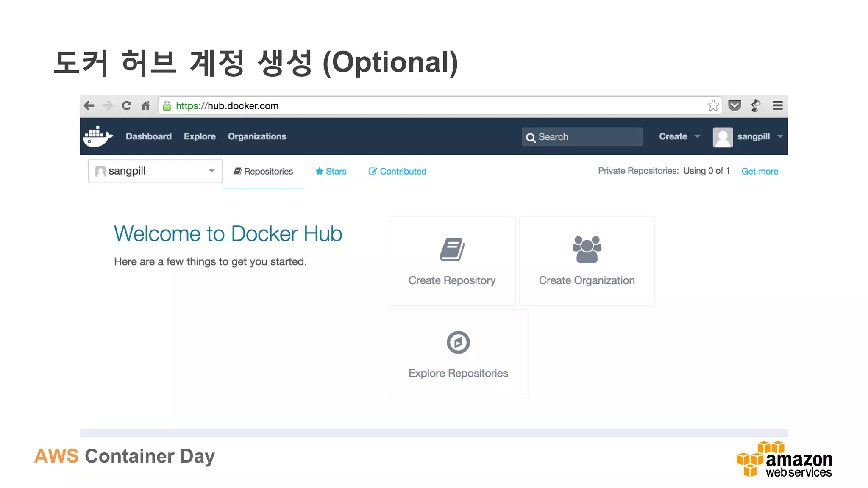The height and width of the screenshot is (488, 868).
Task: Switch to the Stars tab
Action: point(331,171)
